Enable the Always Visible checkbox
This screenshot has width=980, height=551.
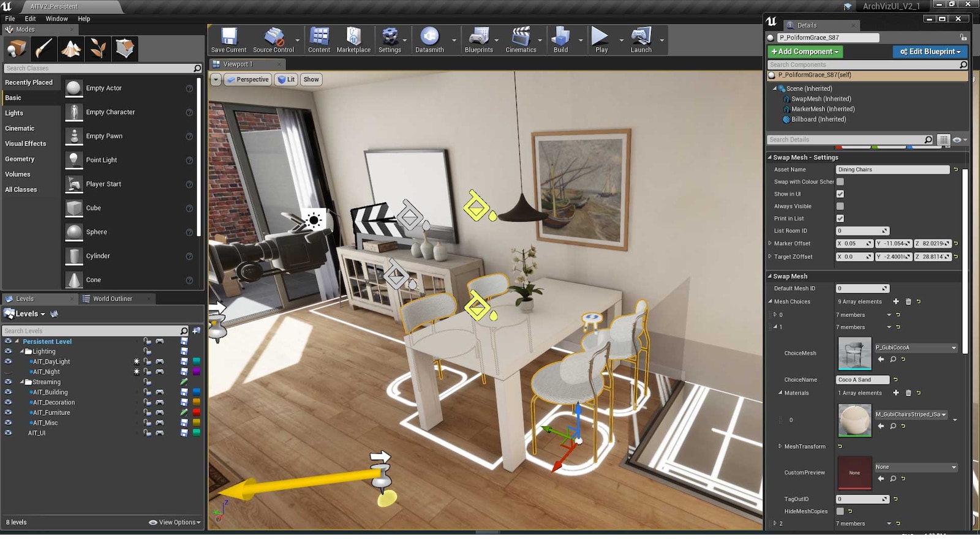[840, 206]
